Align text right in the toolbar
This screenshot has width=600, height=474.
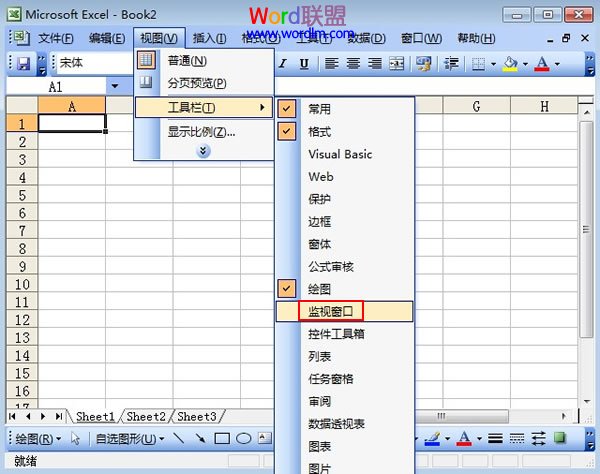375,64
